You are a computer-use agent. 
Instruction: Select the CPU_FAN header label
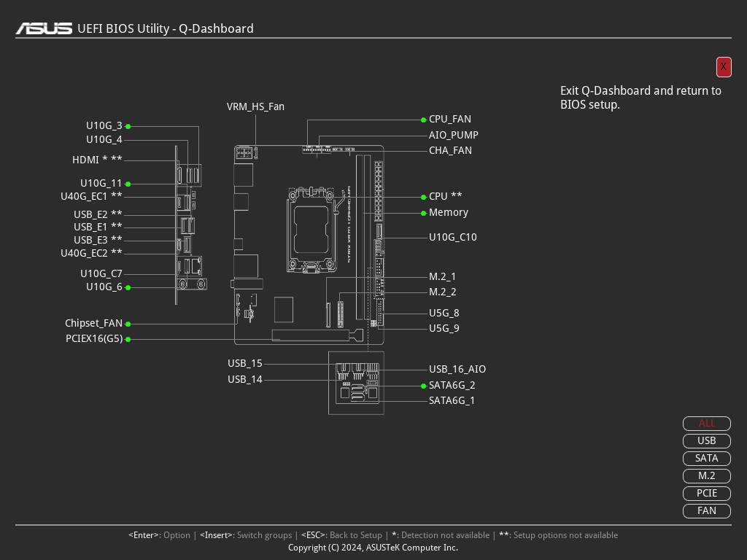449,119
